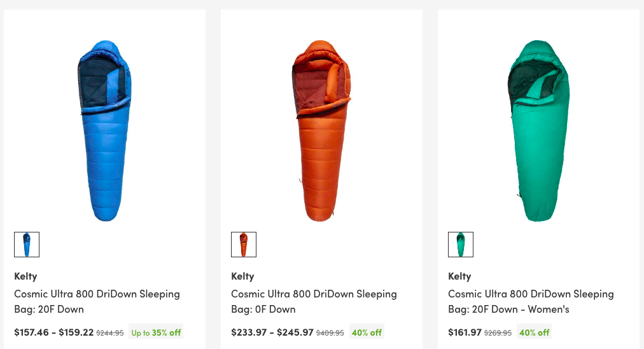Image resolution: width=644 pixels, height=349 pixels.
Task: Click the $233.97 - $245.97 price range
Action: [272, 332]
